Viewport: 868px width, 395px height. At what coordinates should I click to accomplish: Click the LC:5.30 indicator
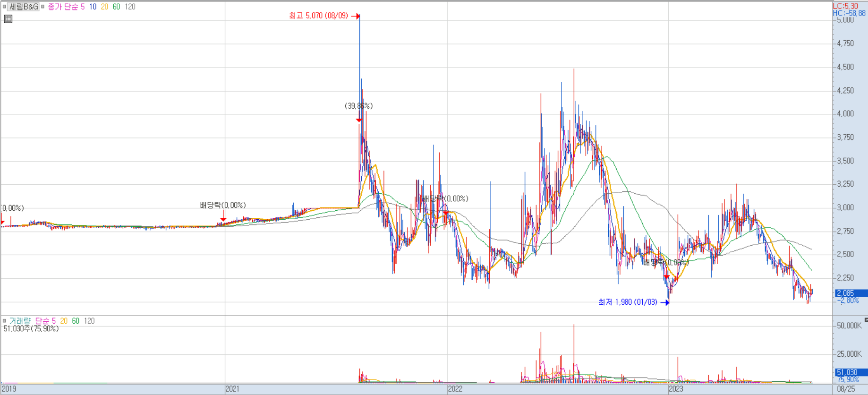pos(845,6)
